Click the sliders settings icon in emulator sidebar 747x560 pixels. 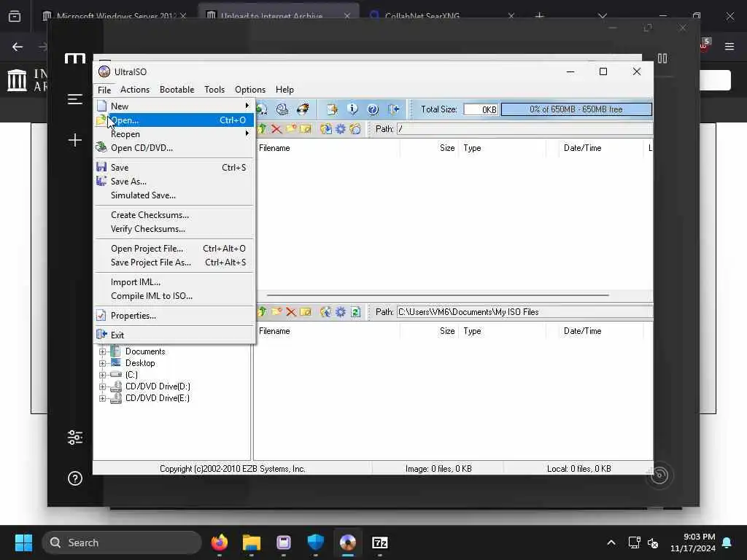tap(75, 437)
